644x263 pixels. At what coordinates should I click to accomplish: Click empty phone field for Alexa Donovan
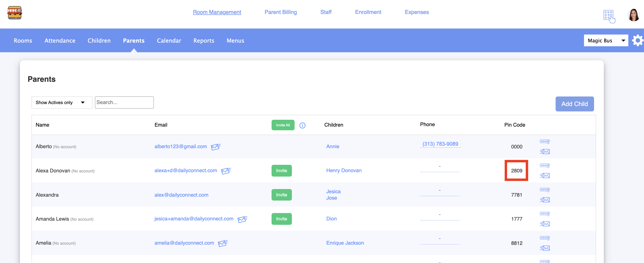[440, 168]
